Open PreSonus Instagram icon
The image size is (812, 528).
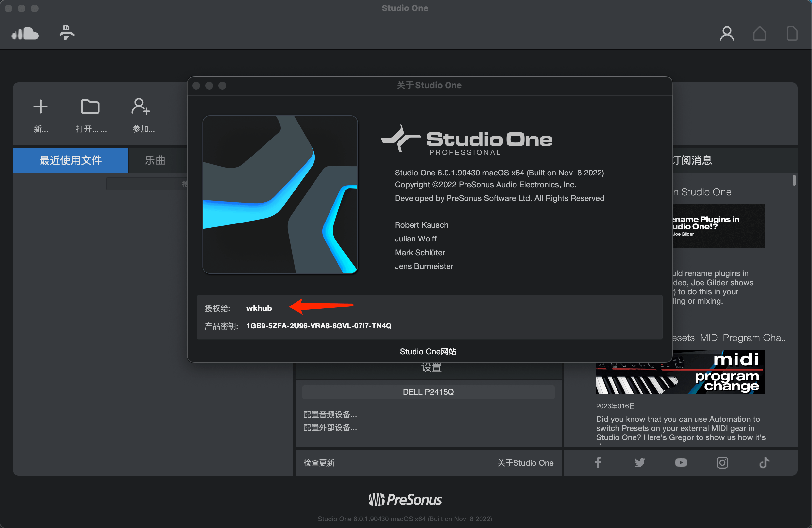click(x=722, y=463)
